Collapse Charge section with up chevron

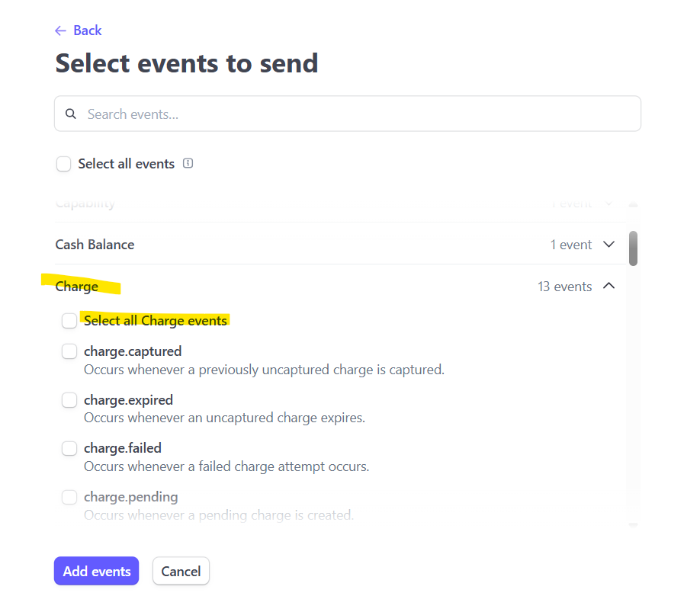[x=609, y=286]
